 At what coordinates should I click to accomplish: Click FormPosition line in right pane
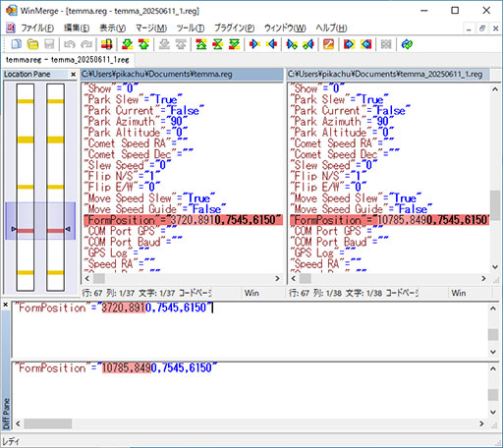click(x=389, y=220)
